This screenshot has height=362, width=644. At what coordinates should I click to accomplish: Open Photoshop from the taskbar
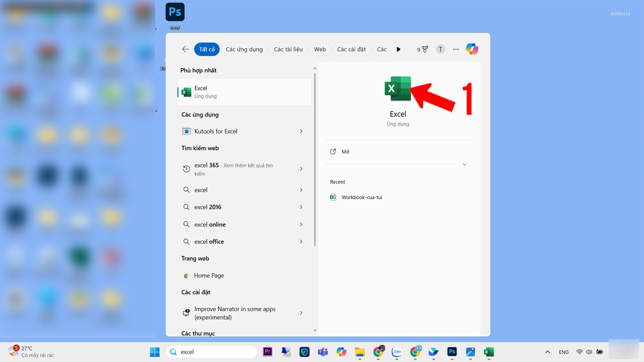pos(452,352)
